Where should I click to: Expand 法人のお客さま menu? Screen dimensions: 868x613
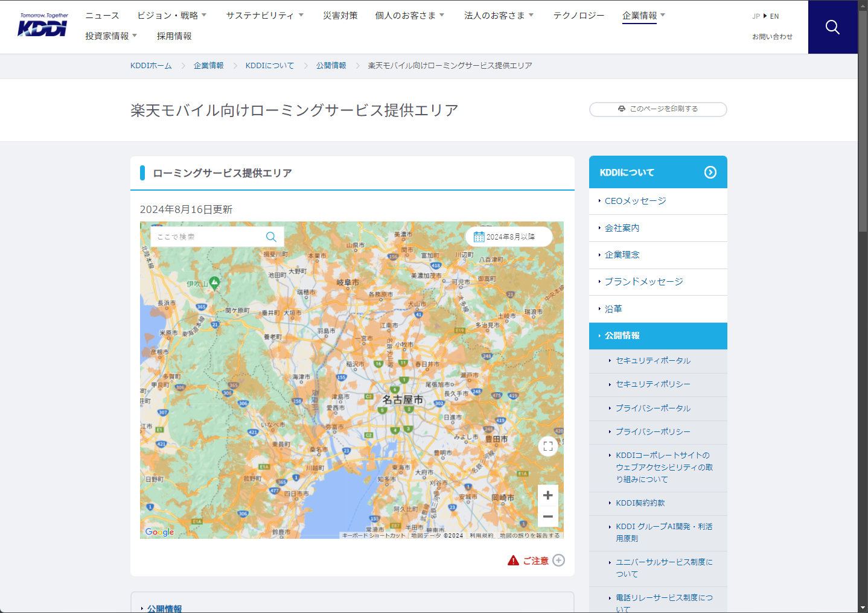tap(499, 16)
